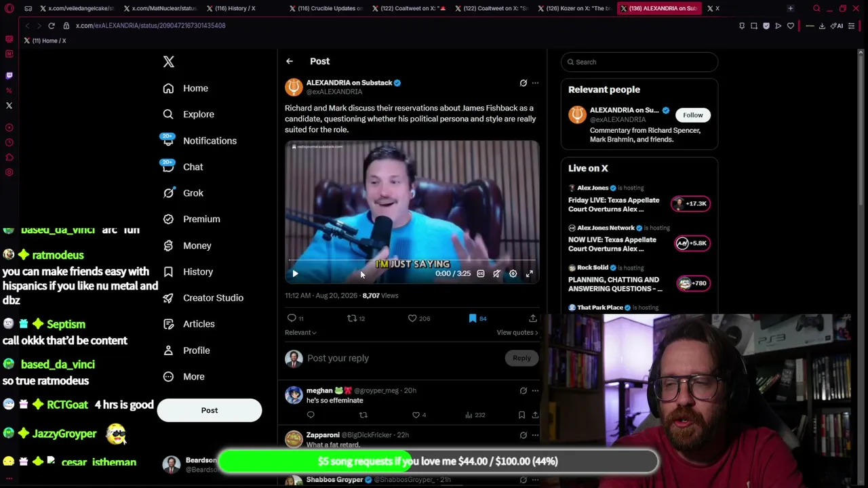Viewport: 868px width, 488px height.
Task: Open more options on Zapparoni's reply
Action: [535, 435]
